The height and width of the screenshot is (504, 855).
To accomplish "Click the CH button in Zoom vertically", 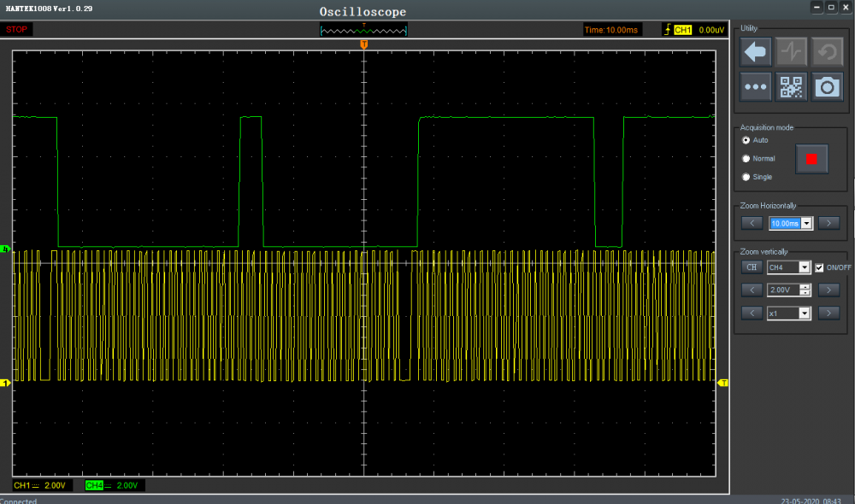I will click(752, 267).
